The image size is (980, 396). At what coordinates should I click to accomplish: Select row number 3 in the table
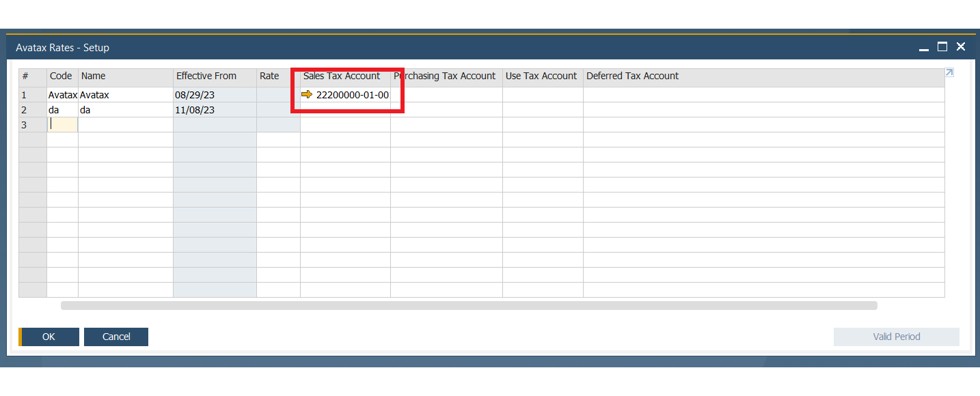click(x=33, y=125)
